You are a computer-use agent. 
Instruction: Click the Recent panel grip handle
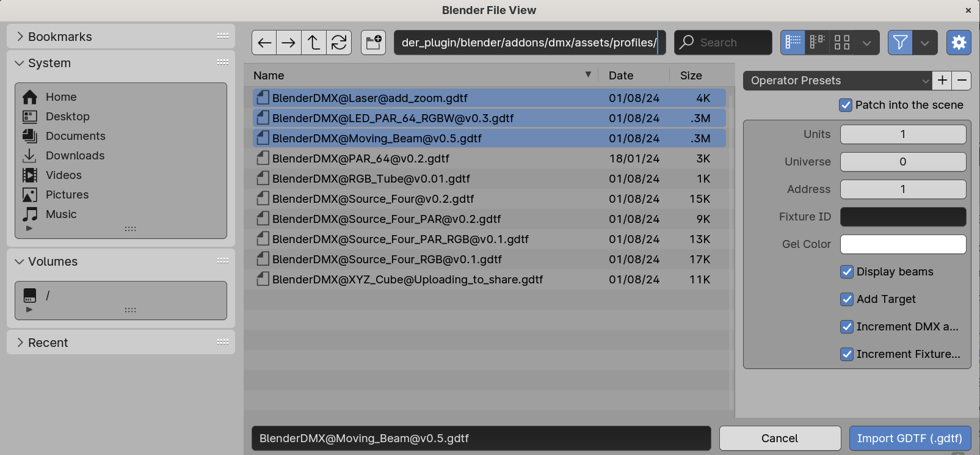point(223,342)
